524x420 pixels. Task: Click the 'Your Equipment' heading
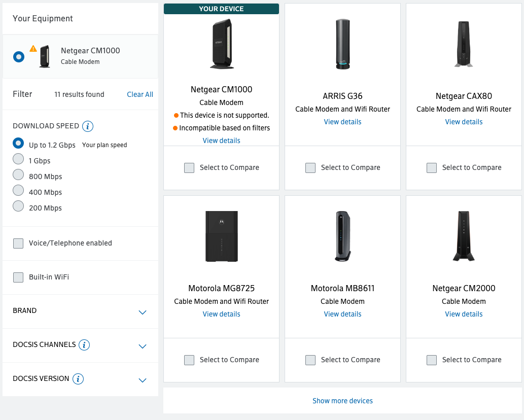43,18
